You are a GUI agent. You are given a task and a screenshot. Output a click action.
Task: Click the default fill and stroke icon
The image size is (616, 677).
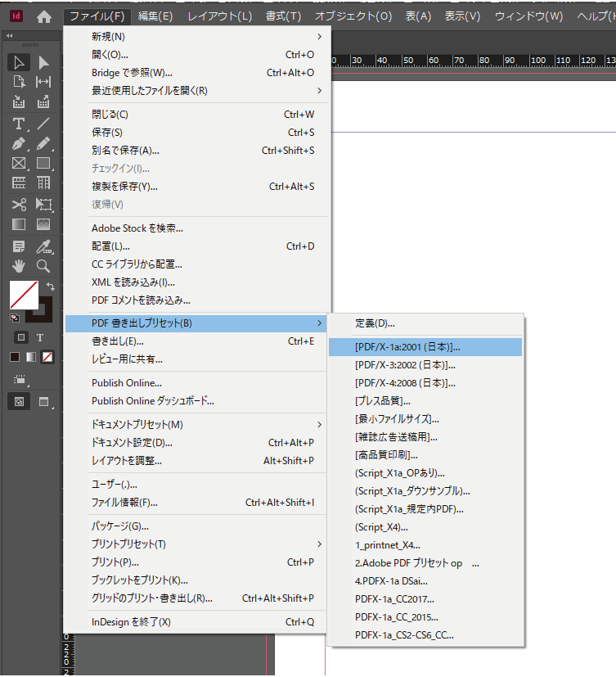click(x=14, y=318)
